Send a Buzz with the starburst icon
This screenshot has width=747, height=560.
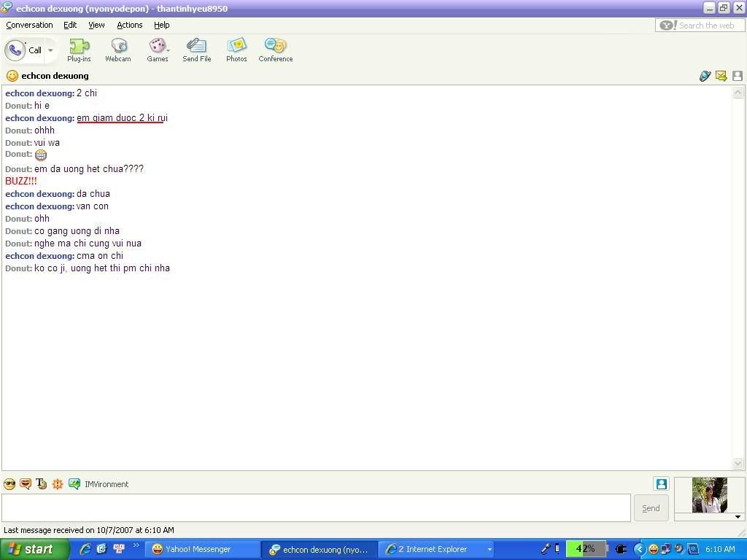[x=58, y=484]
